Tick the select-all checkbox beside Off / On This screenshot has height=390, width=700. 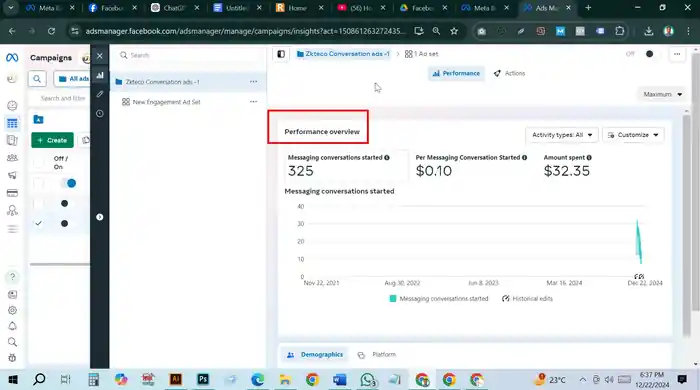click(38, 162)
